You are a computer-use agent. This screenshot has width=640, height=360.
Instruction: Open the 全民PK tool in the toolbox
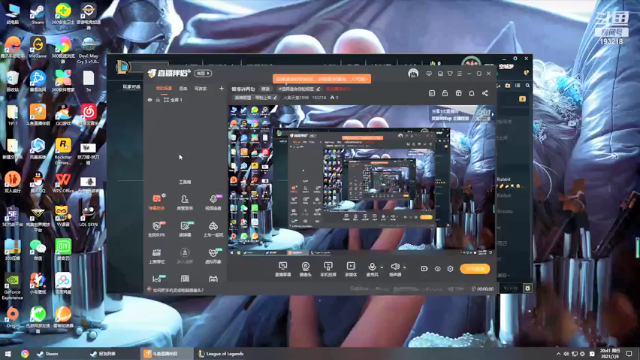click(157, 229)
